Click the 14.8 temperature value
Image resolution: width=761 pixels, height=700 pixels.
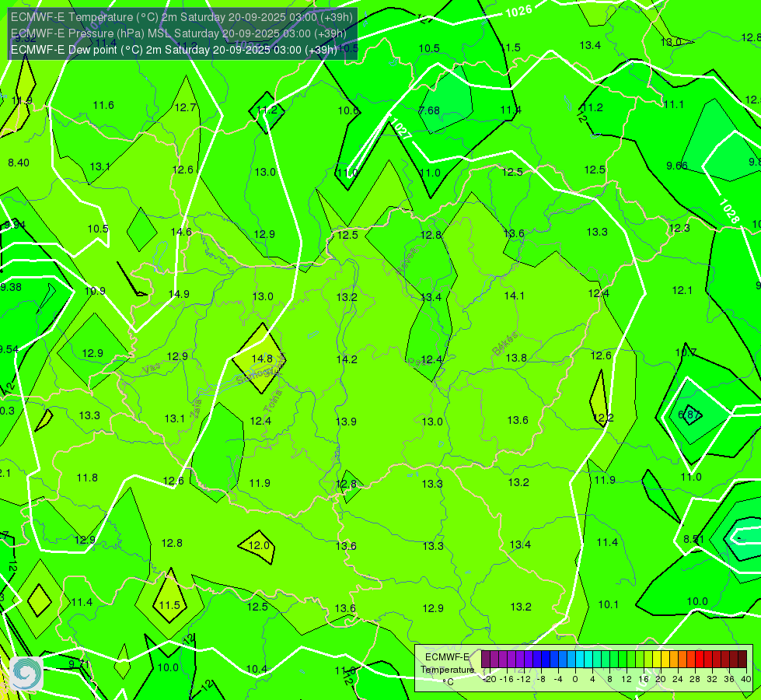coord(262,359)
